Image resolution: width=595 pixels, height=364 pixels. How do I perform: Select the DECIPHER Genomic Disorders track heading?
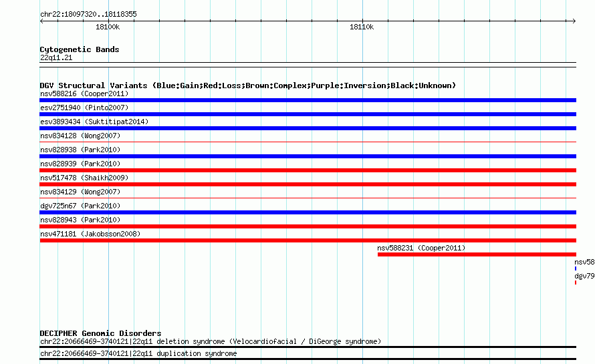(100, 333)
